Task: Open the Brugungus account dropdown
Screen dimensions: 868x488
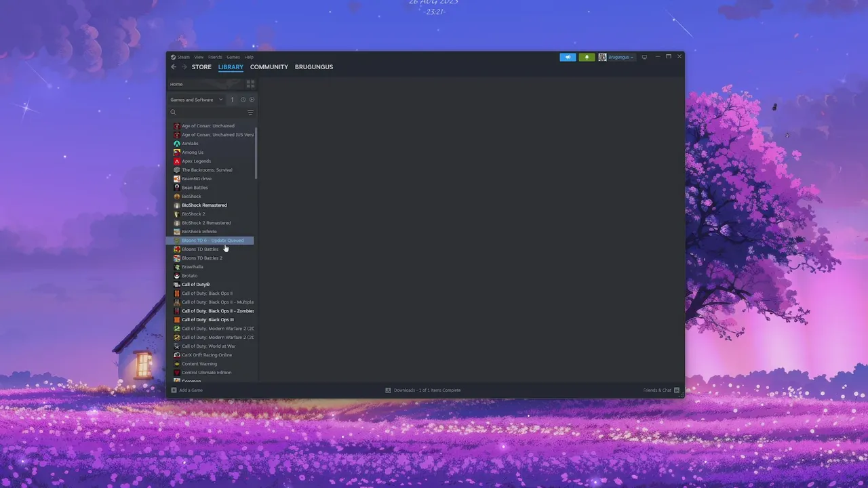Action: (616, 57)
